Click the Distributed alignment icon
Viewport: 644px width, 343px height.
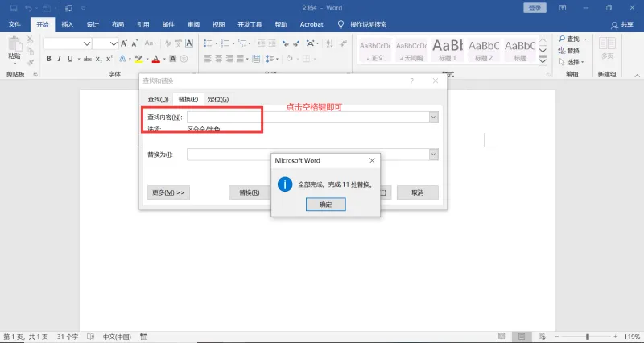click(x=256, y=59)
